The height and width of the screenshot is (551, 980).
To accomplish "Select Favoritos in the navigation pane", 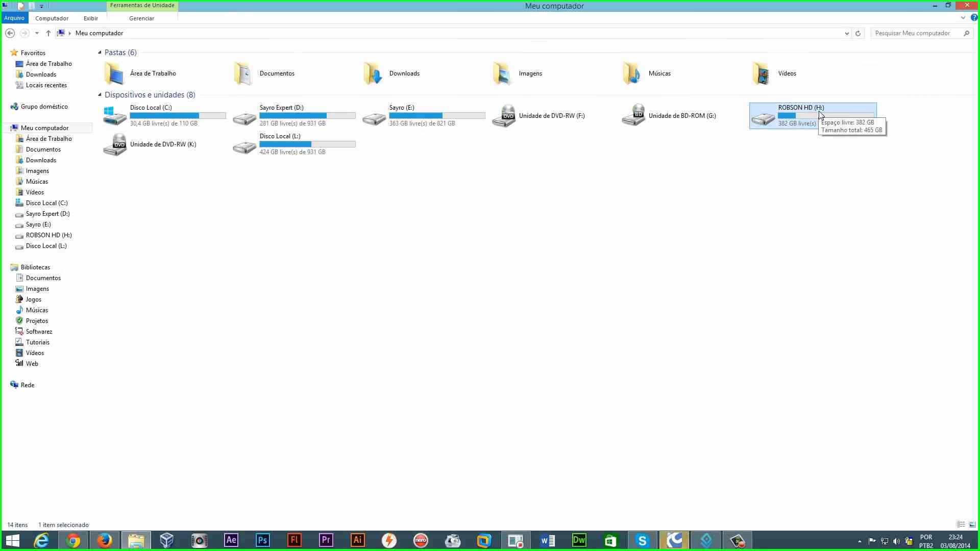I will [33, 53].
